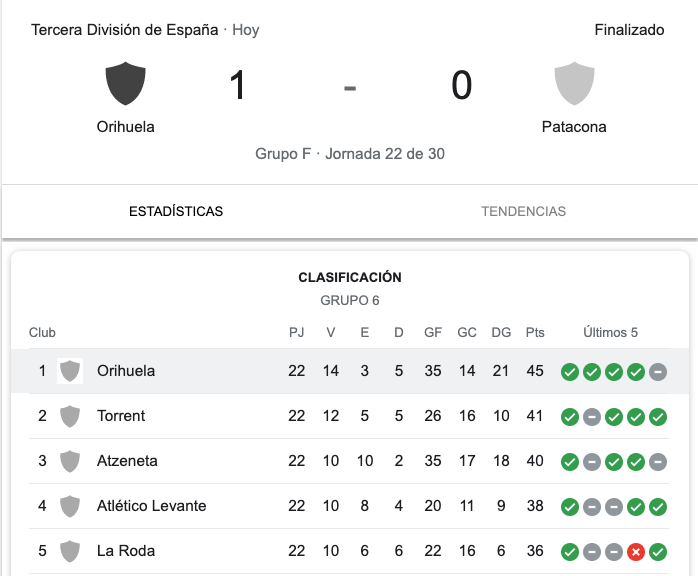Click the Pts column header

pos(535,333)
